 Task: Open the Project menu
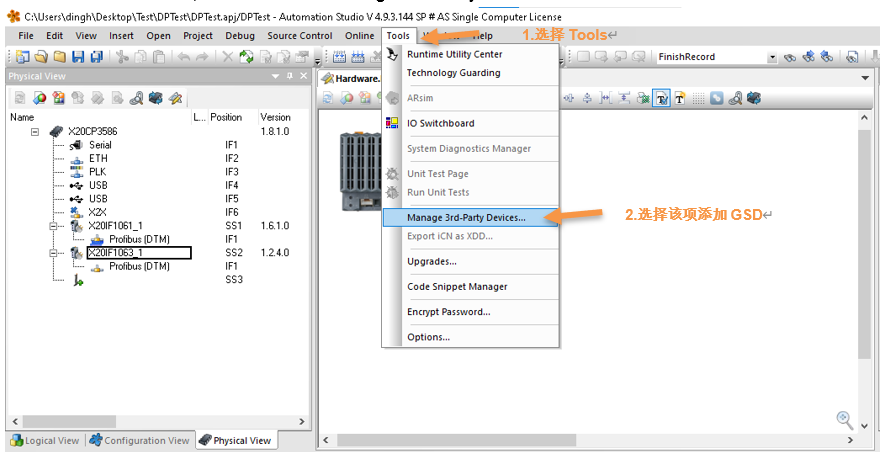pyautogui.click(x=198, y=35)
